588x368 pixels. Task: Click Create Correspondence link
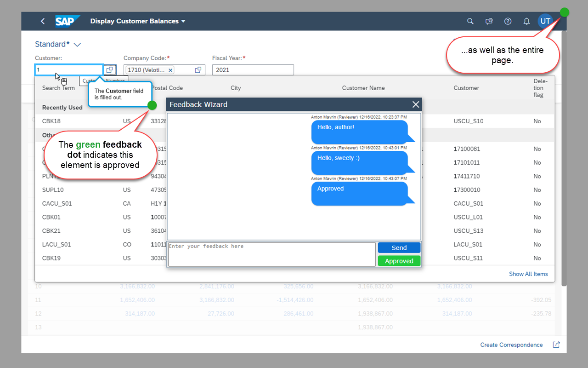[511, 345]
